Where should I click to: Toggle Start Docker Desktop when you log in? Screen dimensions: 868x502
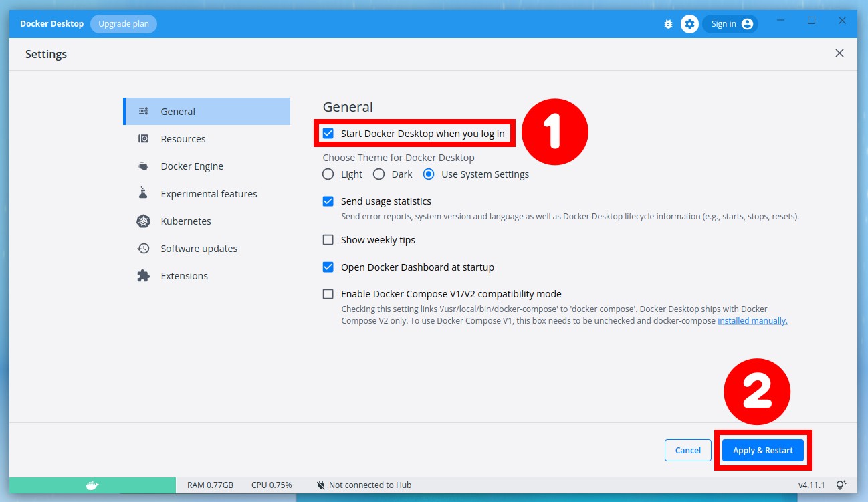click(x=328, y=134)
